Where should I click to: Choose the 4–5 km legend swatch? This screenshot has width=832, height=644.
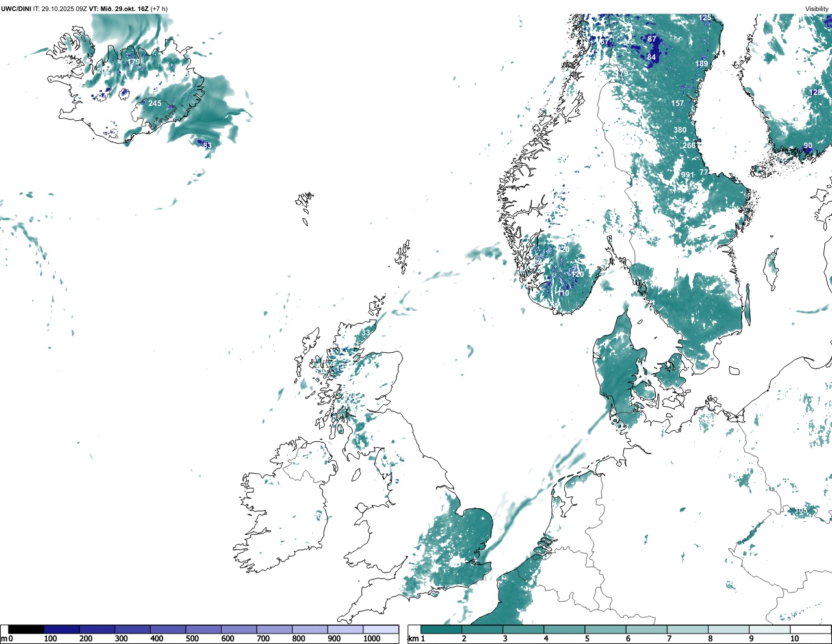click(564, 629)
